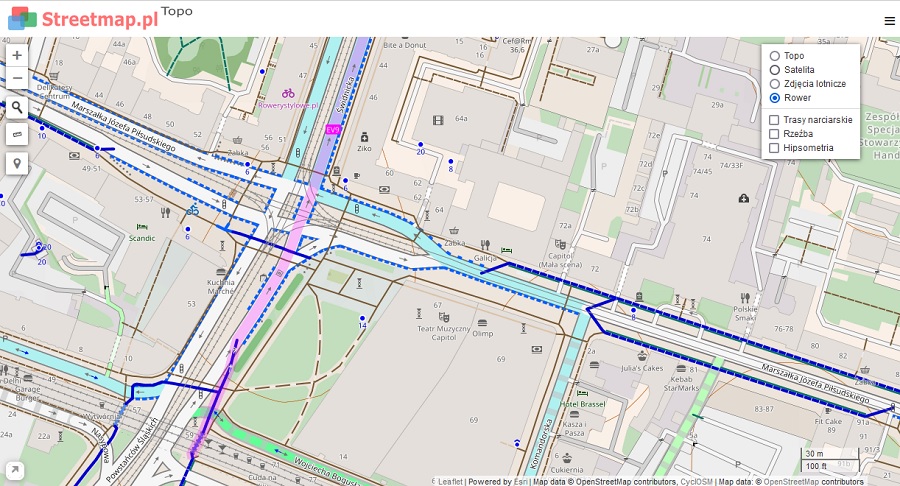
Task: Enable Hipsometria overlay checkbox
Action: point(775,148)
